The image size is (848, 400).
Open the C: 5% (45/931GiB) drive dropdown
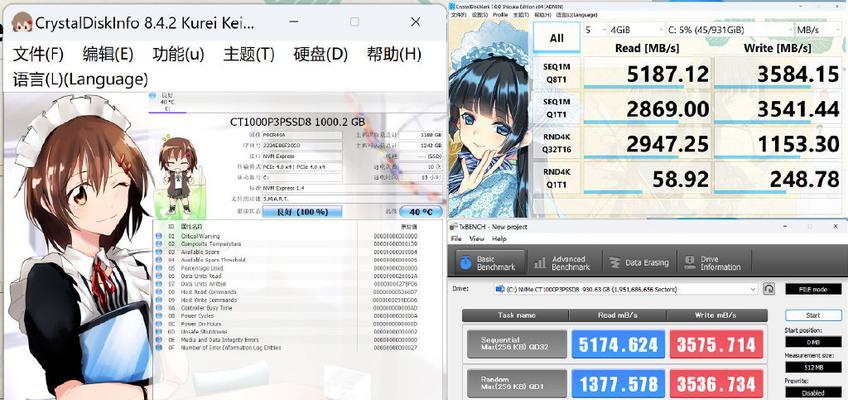pos(728,30)
